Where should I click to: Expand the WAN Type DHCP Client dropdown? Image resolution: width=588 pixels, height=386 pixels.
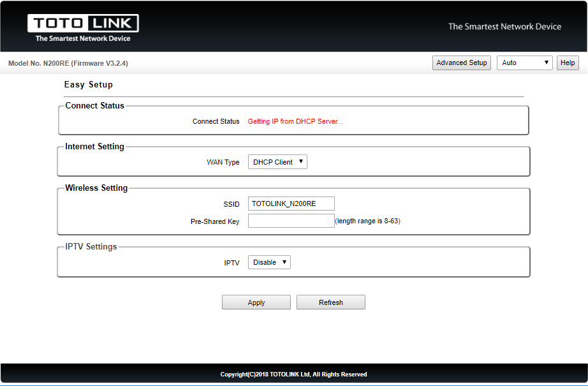pos(277,161)
